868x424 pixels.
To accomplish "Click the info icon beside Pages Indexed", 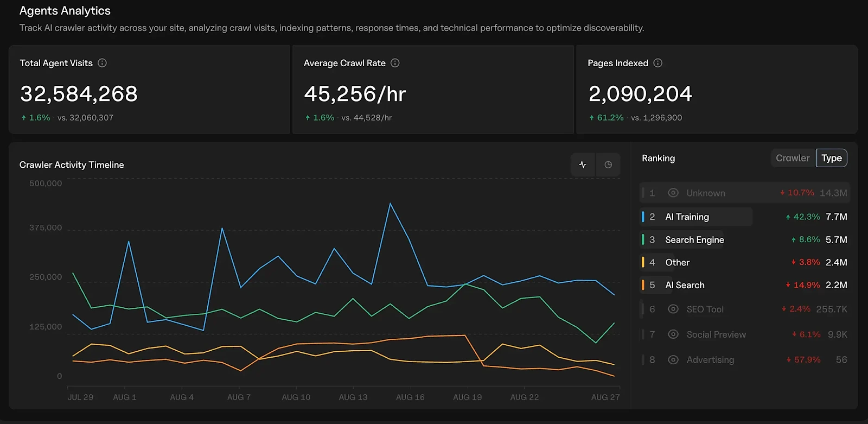I will click(658, 63).
